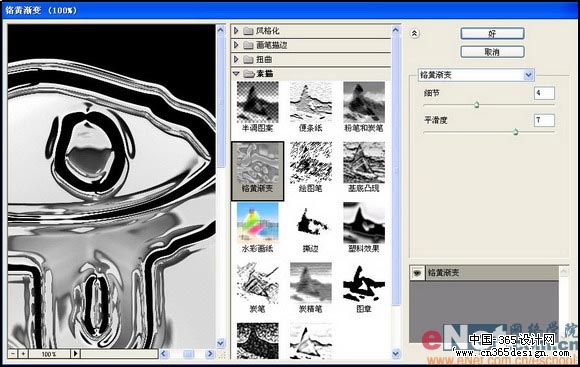Collapse the 素描 sketch folder

[236, 74]
